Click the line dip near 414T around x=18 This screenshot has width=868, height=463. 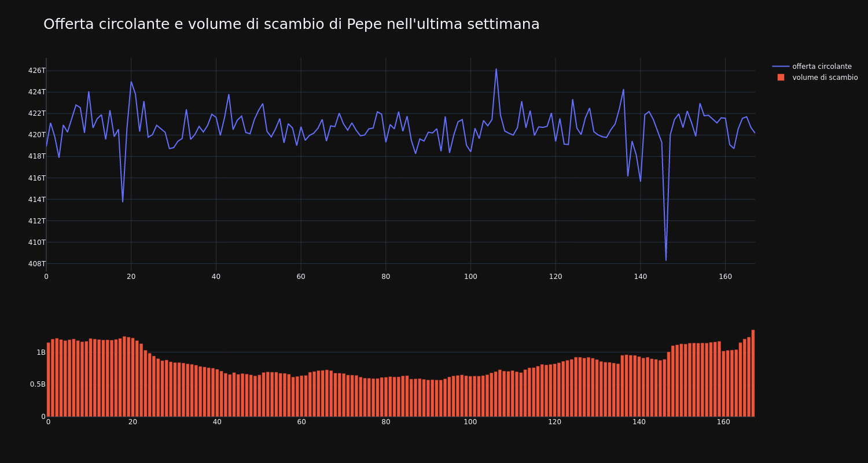click(123, 201)
